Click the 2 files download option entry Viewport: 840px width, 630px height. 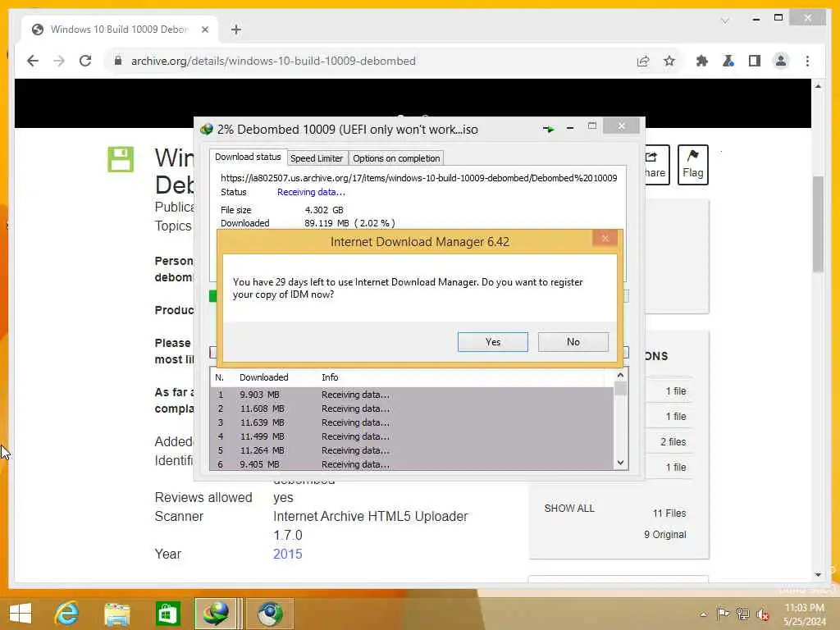click(673, 441)
